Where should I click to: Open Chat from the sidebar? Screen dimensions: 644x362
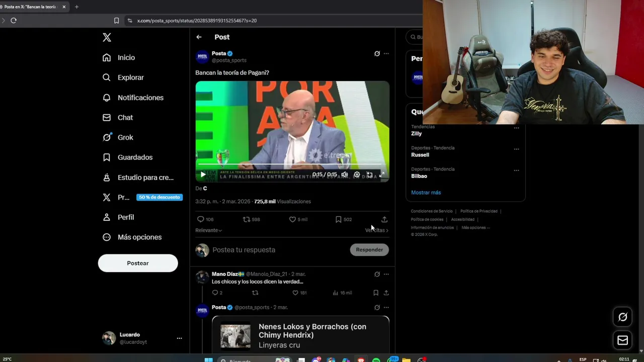point(118,117)
